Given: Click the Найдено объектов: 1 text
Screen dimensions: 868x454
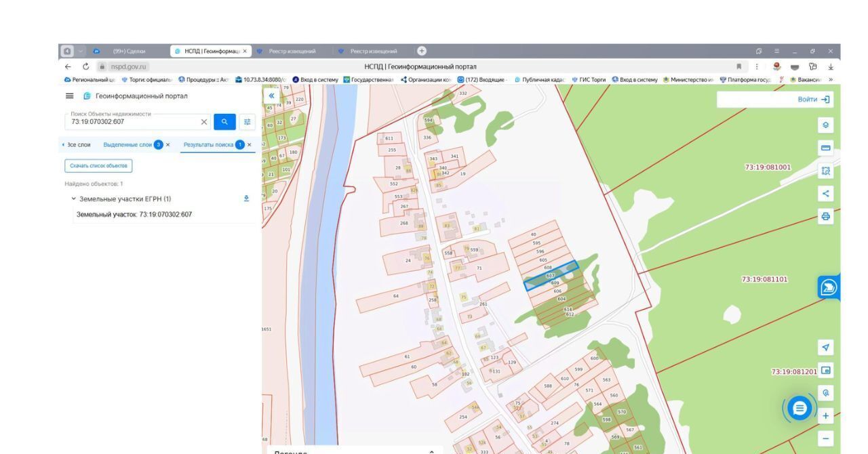Looking at the screenshot, I should click(x=94, y=184).
